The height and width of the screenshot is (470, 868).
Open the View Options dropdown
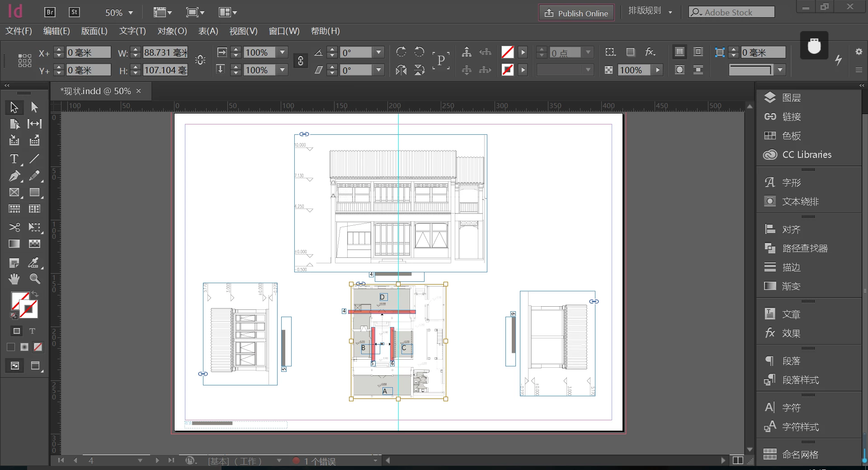pyautogui.click(x=162, y=12)
